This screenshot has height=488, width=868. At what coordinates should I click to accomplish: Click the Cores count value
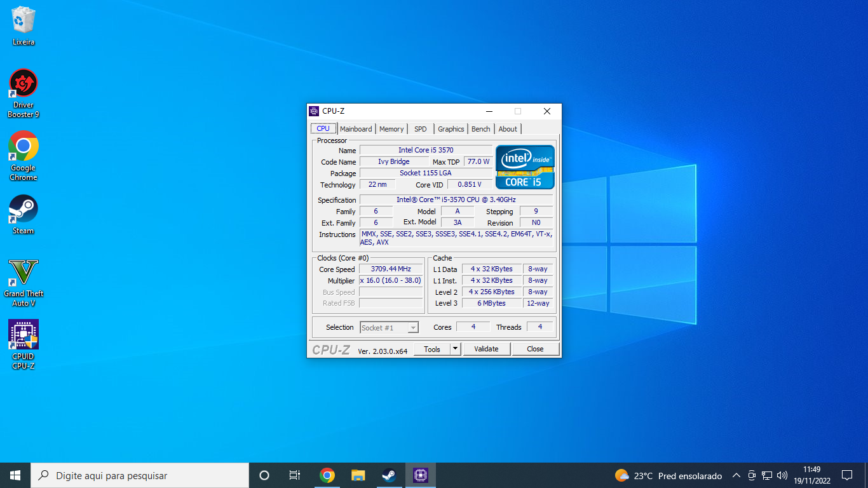click(473, 327)
